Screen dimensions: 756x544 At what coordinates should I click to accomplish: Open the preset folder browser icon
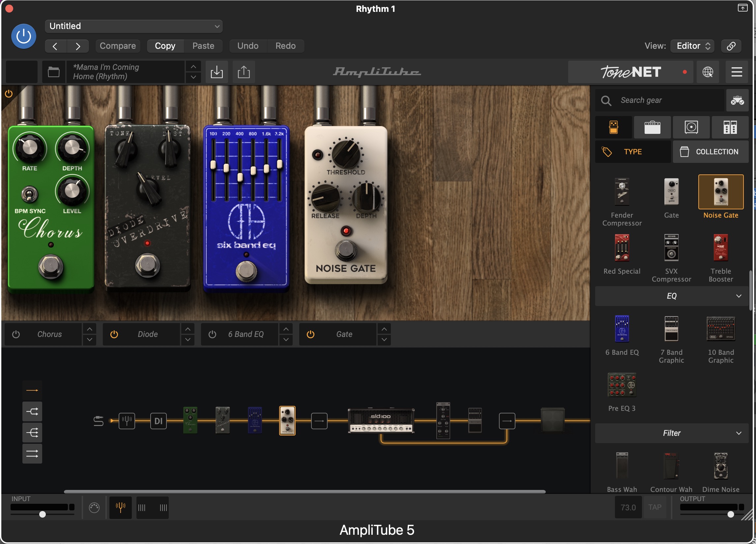pyautogui.click(x=53, y=72)
